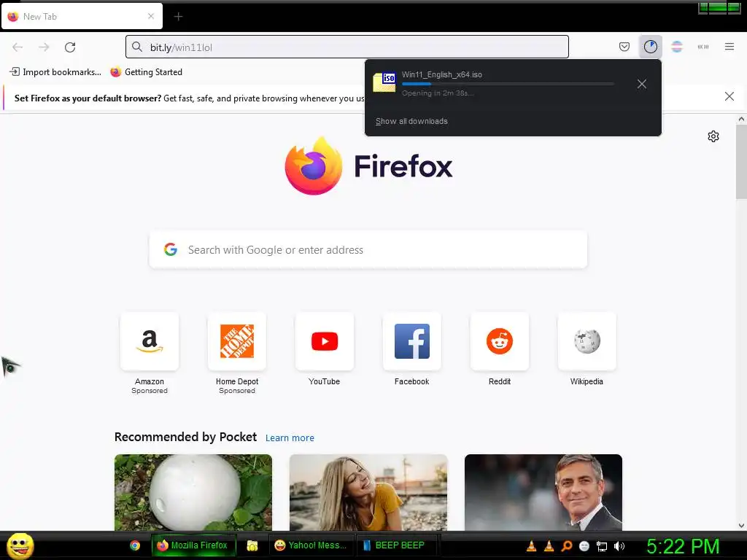The image size is (747, 560).
Task: Click the 5:22 PM clock
Action: 683,546
